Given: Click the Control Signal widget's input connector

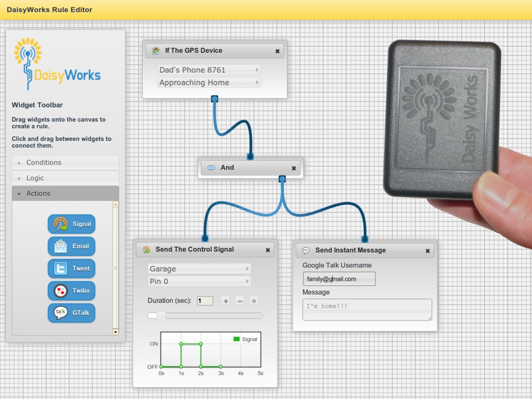Looking at the screenshot, I should (x=205, y=238).
